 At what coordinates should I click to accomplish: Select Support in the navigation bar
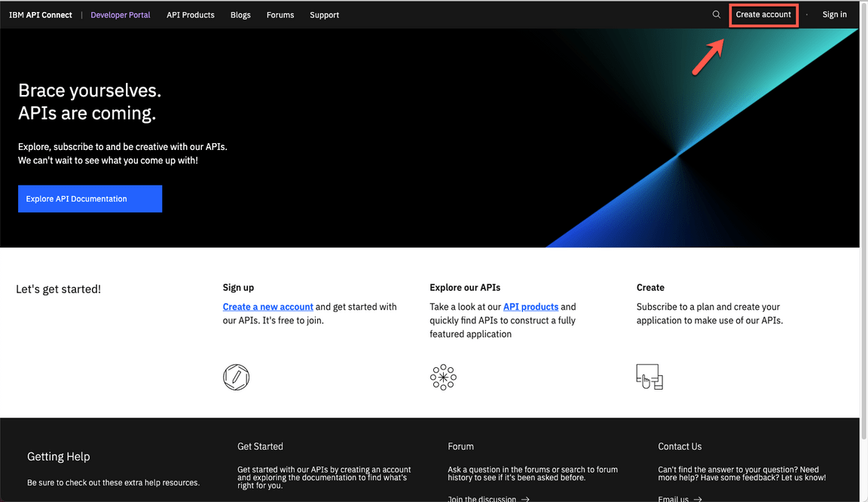coord(325,15)
